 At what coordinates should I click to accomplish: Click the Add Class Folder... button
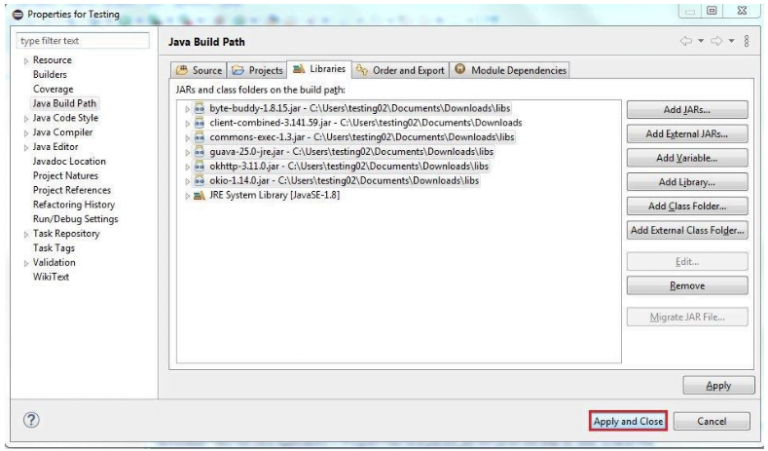point(687,206)
